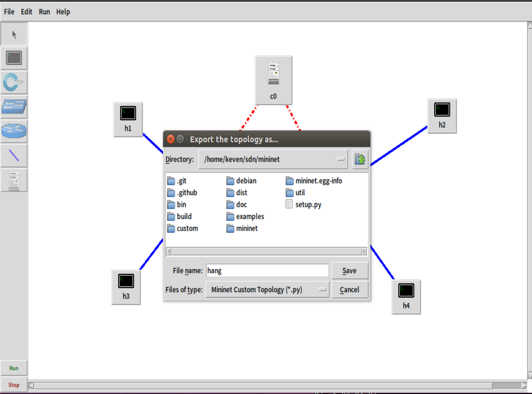
Task: Click the Cancel button
Action: point(350,290)
